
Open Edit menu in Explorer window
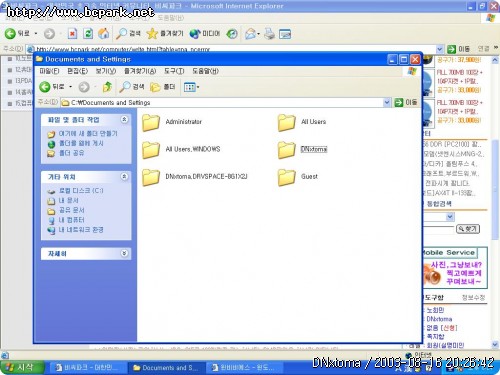click(x=78, y=71)
